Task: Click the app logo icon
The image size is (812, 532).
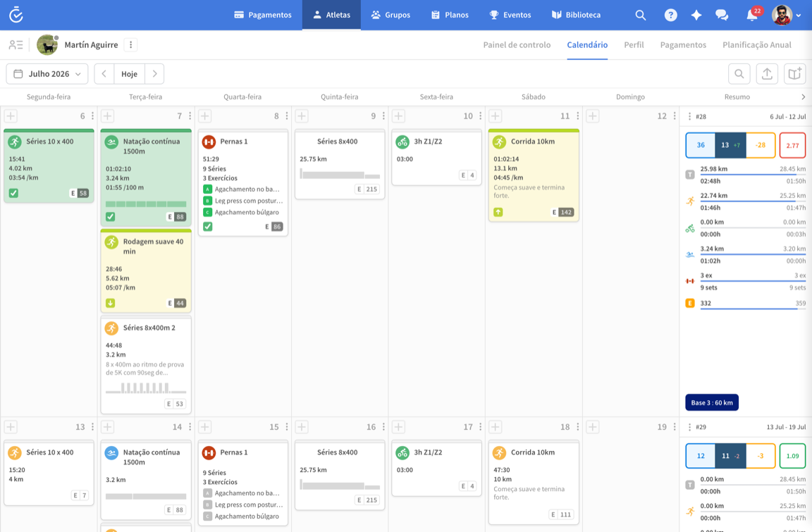Action: (x=16, y=15)
